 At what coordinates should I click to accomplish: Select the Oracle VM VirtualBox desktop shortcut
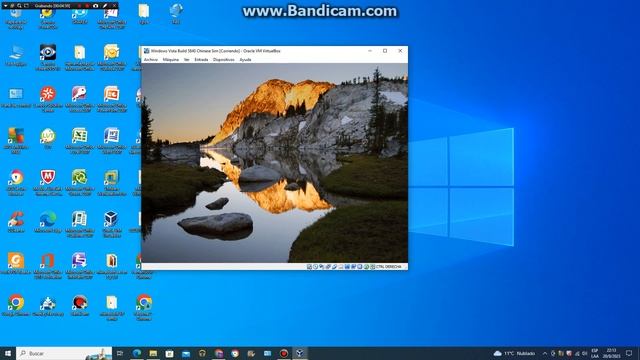coord(111,219)
